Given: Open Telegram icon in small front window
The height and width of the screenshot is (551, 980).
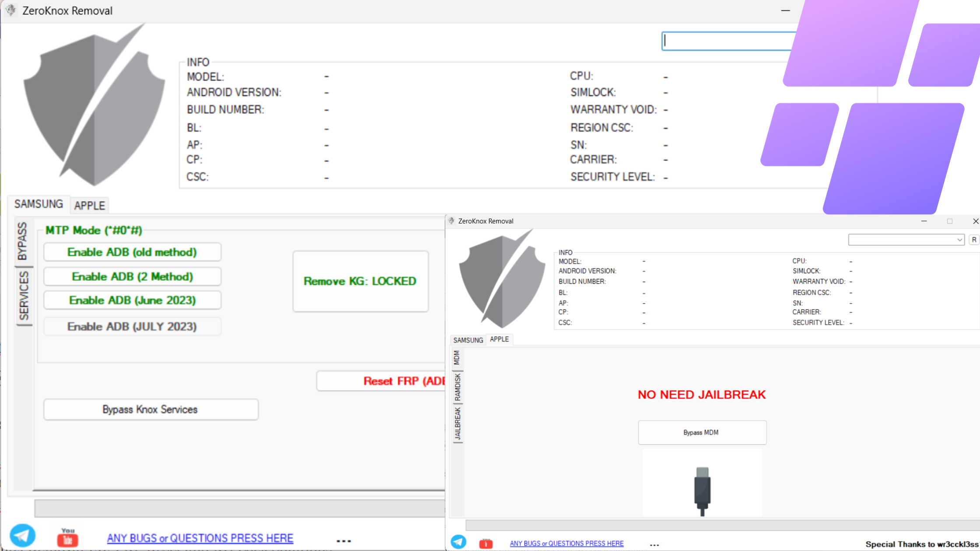Looking at the screenshot, I should 458,542.
